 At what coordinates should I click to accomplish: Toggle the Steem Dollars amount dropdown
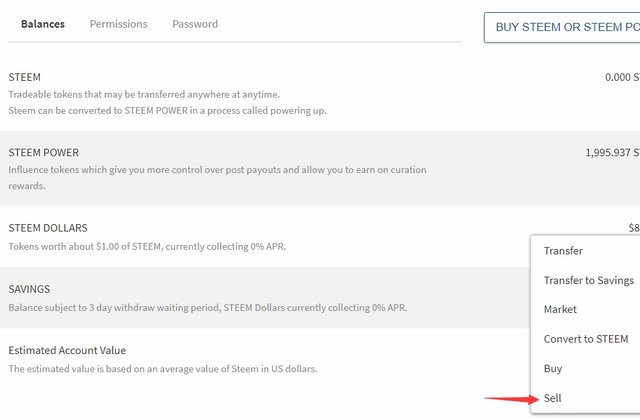pos(633,228)
